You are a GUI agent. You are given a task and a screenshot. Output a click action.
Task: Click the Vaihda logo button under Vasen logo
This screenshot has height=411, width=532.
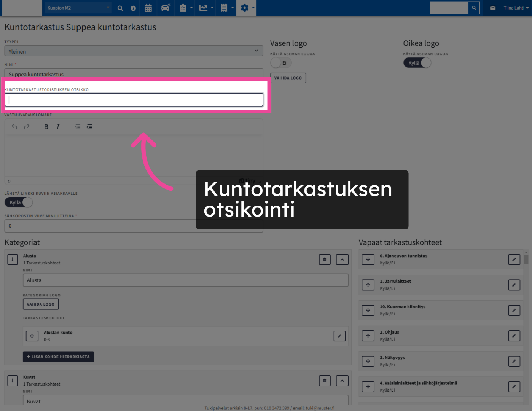288,78
